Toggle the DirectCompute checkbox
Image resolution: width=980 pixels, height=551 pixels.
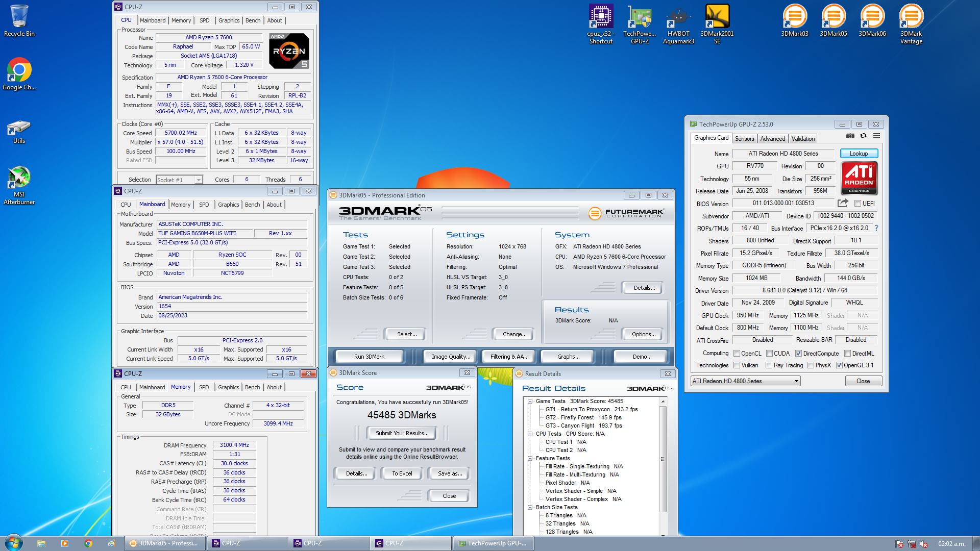tap(798, 353)
